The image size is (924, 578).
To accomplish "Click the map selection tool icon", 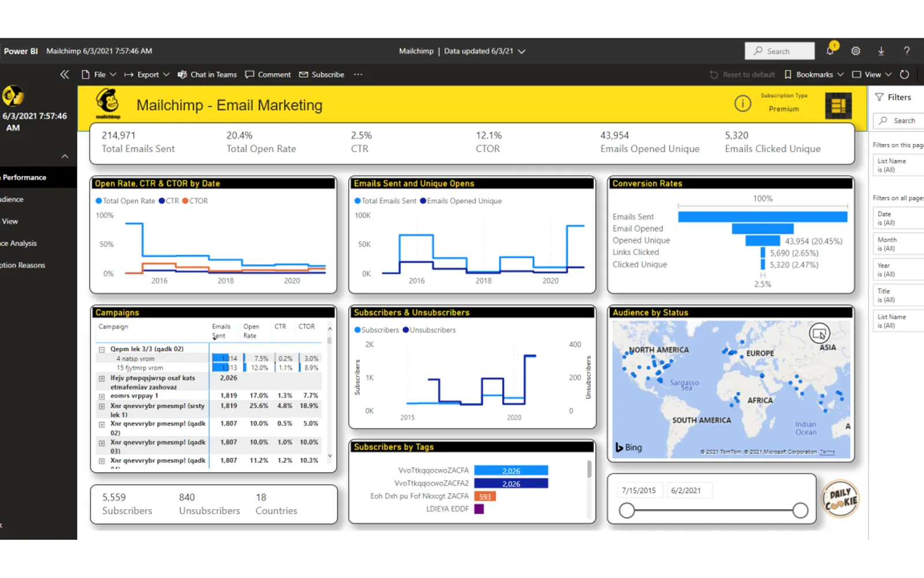I will pos(819,334).
